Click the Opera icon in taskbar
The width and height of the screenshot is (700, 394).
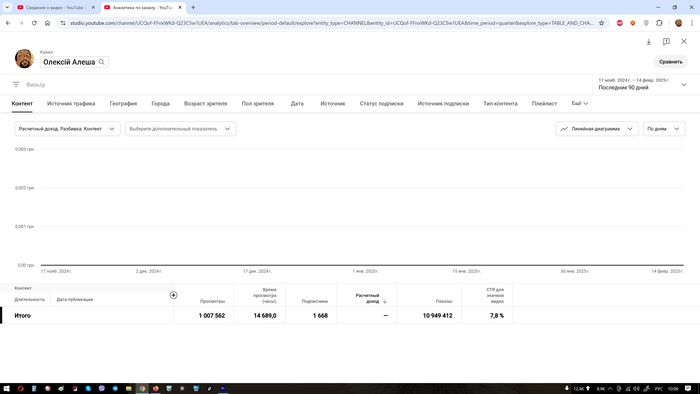[21, 389]
